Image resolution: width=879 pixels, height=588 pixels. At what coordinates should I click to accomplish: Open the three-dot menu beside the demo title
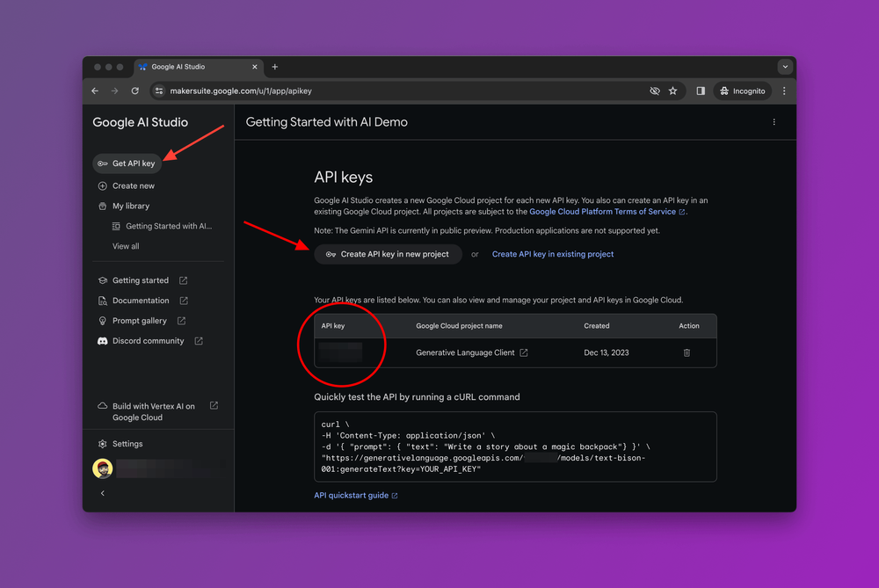click(x=774, y=122)
